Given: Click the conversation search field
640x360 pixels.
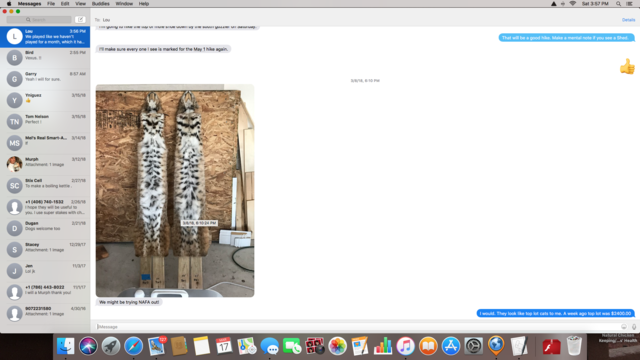Looking at the screenshot, I should (39, 20).
